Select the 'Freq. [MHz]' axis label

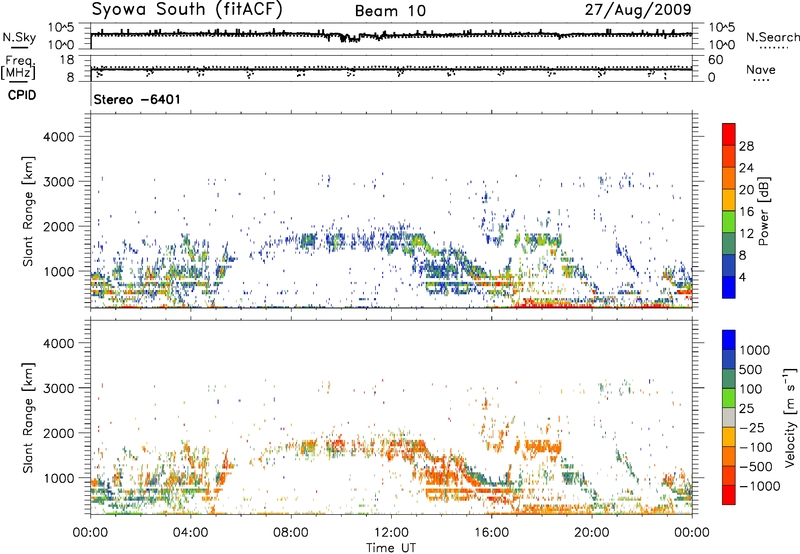click(18, 68)
